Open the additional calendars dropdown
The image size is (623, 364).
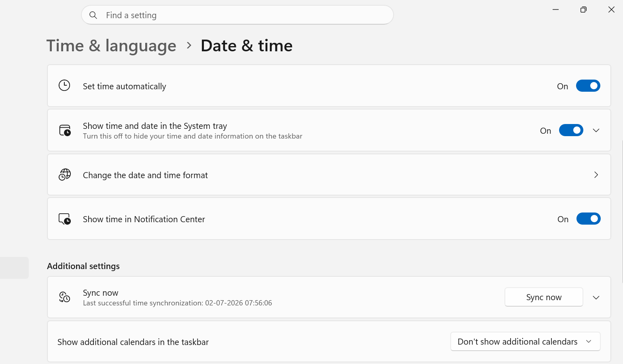(x=525, y=341)
